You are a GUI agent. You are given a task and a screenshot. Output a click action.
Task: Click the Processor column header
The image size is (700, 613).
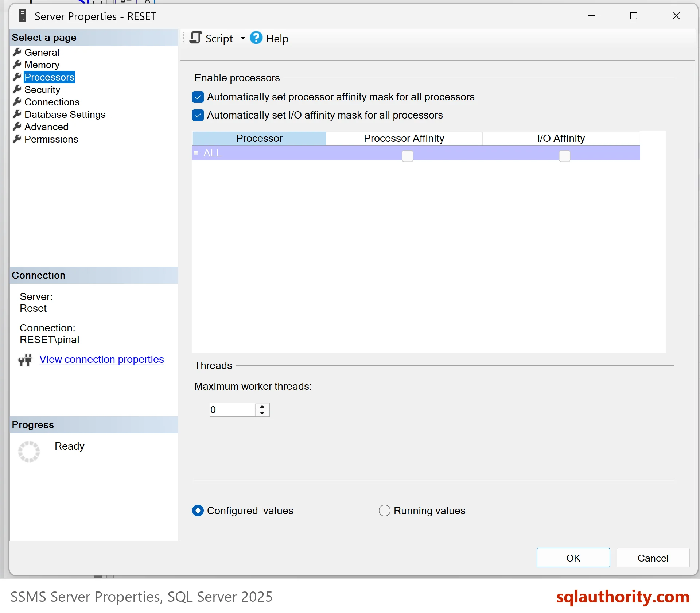(x=259, y=139)
